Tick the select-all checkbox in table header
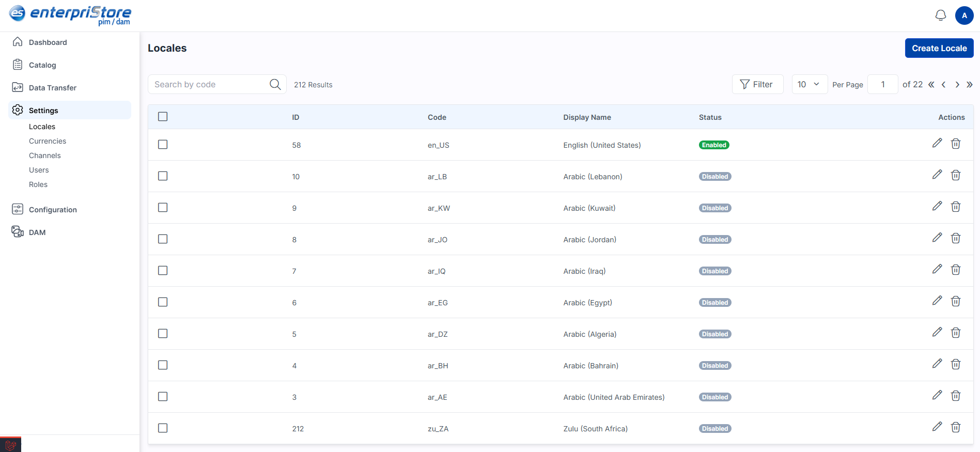 click(x=163, y=117)
